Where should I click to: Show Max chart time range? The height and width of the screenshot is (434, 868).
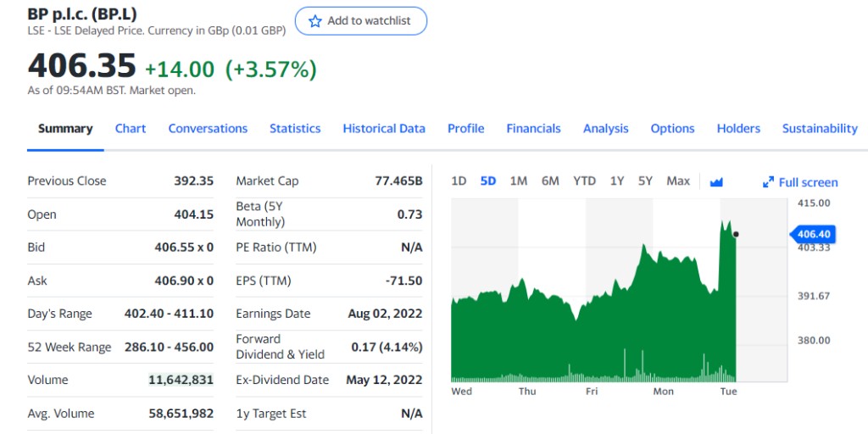click(678, 181)
